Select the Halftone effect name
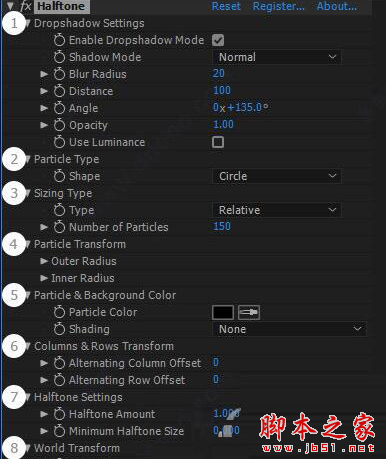This screenshot has height=459, width=386. coord(62,6)
